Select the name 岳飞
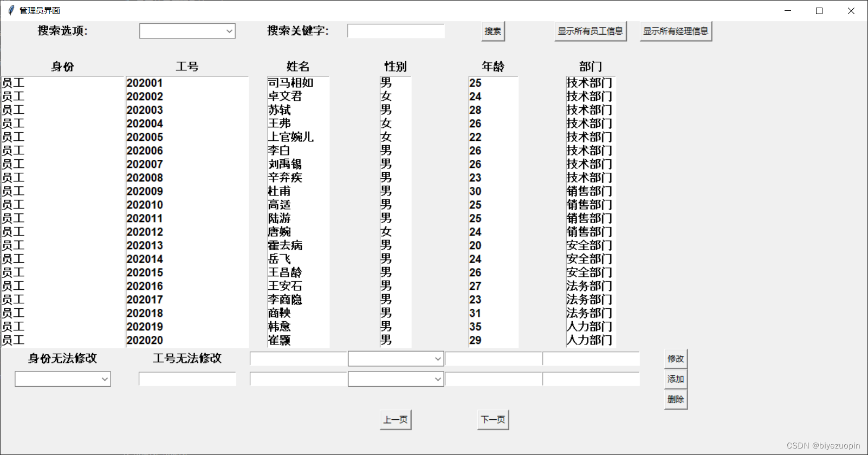This screenshot has width=868, height=455. (280, 259)
